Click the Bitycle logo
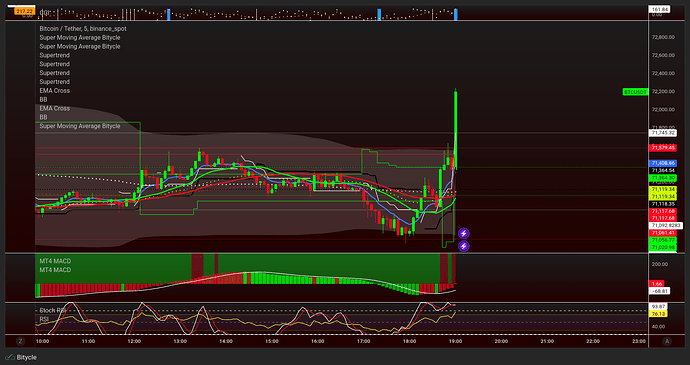This screenshot has width=690, height=365. [x=21, y=358]
